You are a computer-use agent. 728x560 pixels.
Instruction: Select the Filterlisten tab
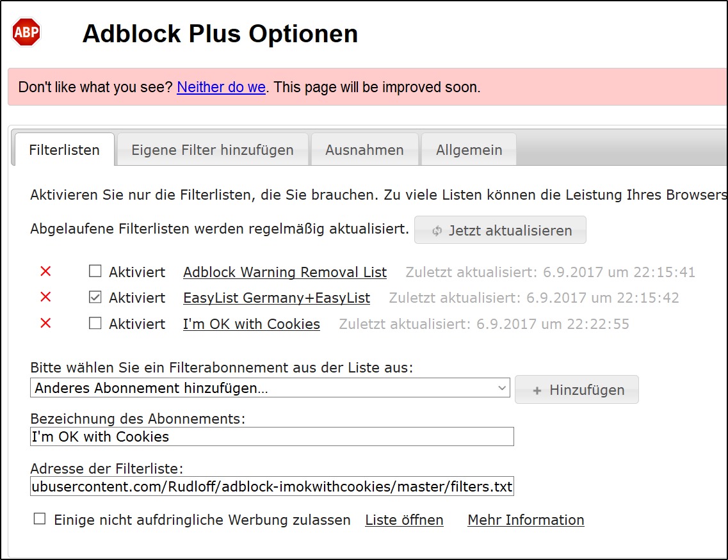pyautogui.click(x=64, y=150)
